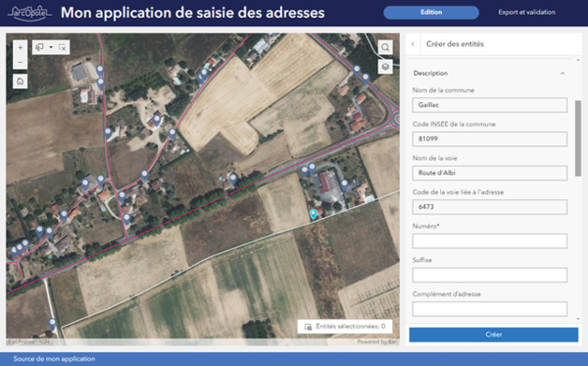Viewport: 588px width, 366px height.
Task: Click the Suffixe input field
Action: pyautogui.click(x=490, y=275)
